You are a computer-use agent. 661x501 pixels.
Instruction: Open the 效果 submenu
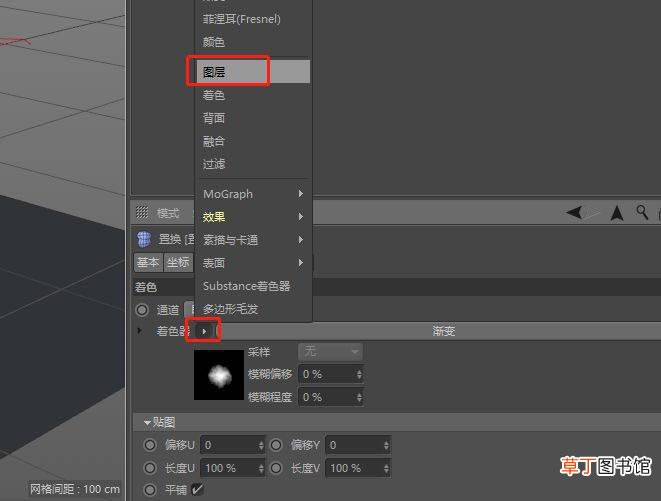[253, 217]
